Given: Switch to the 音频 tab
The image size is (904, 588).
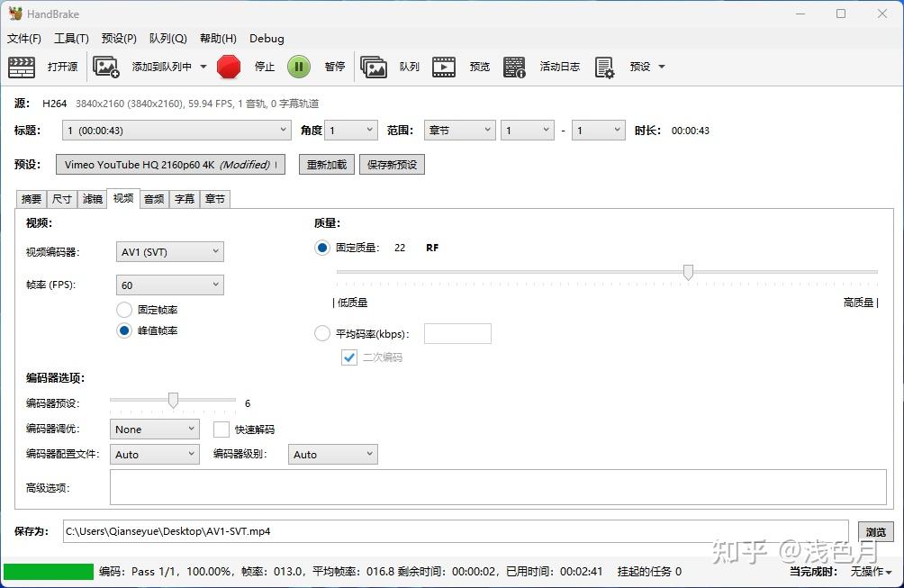Looking at the screenshot, I should [153, 199].
